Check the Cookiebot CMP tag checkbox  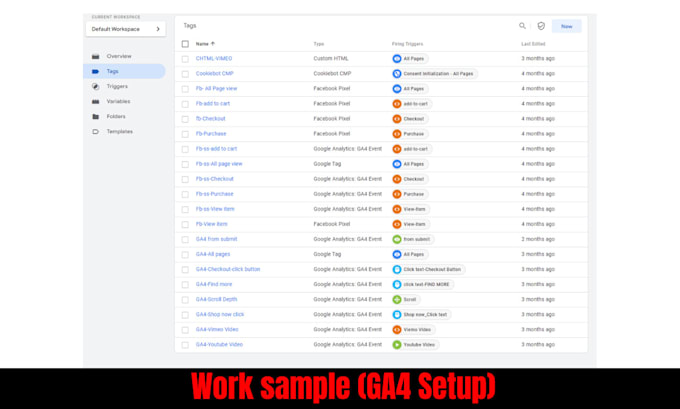(x=185, y=74)
